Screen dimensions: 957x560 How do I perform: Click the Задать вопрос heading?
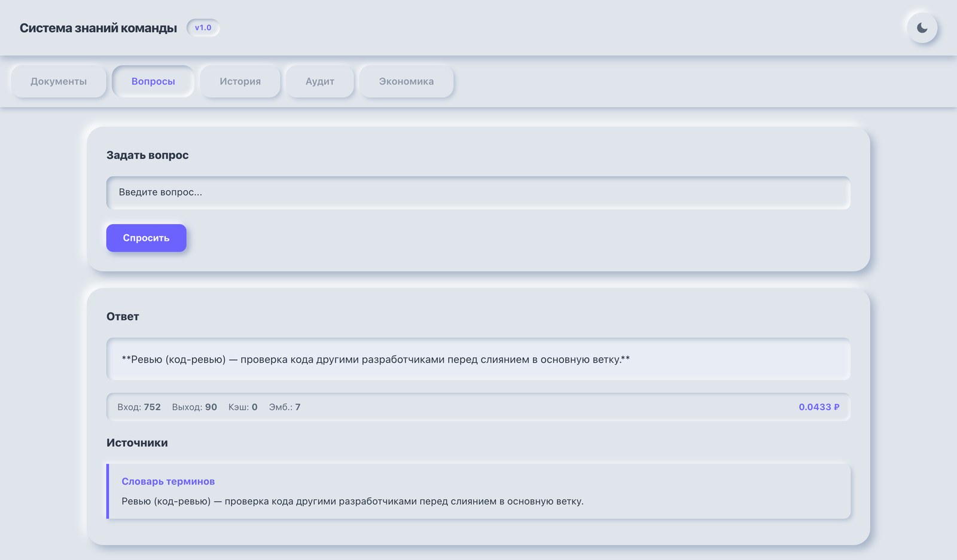tap(147, 155)
